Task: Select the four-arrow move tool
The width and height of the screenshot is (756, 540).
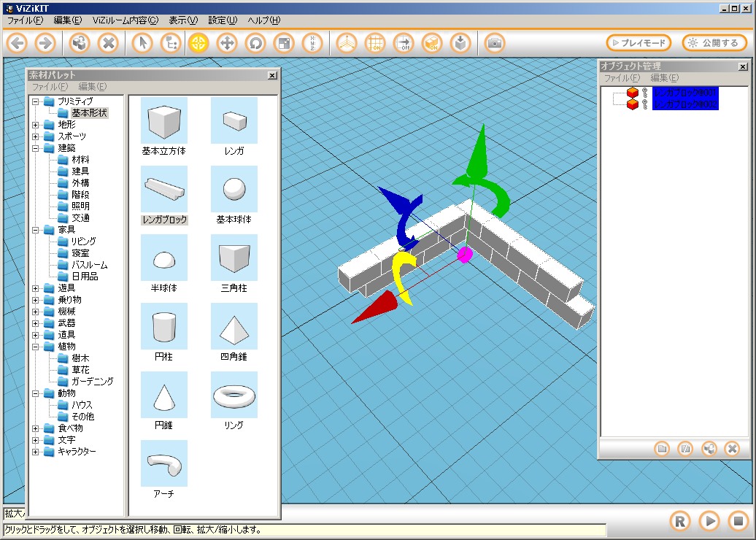Action: pos(227,43)
